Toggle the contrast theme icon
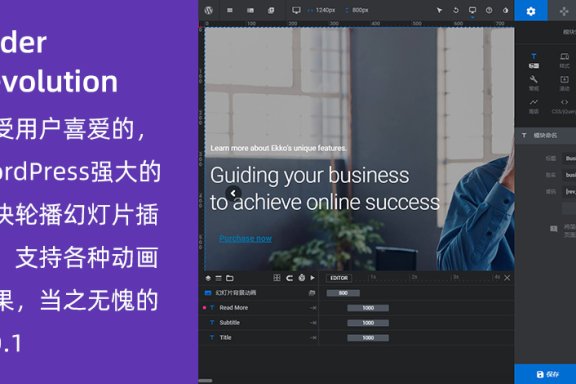Viewport: 576px width, 384px height. [505, 10]
